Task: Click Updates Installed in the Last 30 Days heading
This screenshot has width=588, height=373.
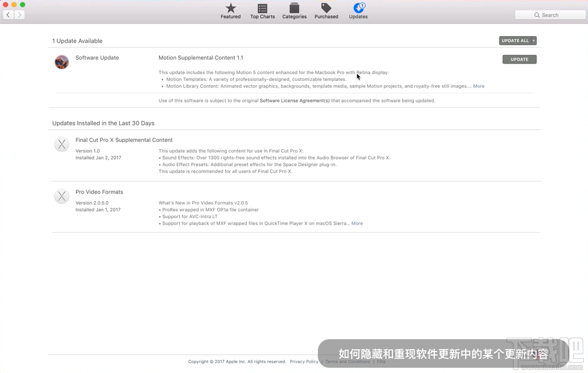Action: (x=103, y=123)
